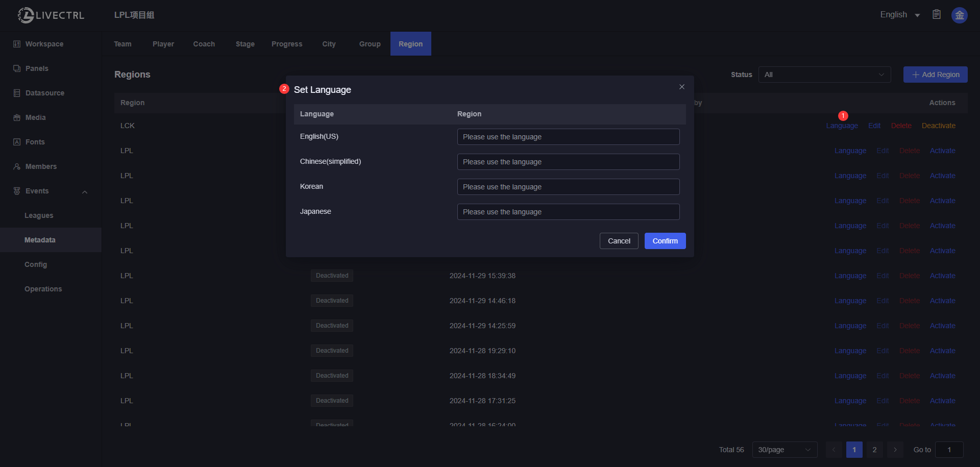Click the Add Region button
Viewport: 980px width, 467px height.
tap(935, 75)
